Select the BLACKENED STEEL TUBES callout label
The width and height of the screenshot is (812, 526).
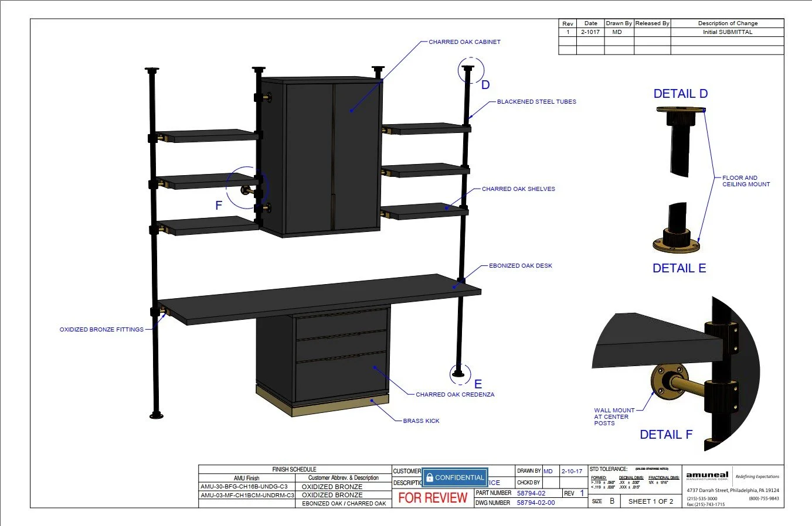(536, 102)
